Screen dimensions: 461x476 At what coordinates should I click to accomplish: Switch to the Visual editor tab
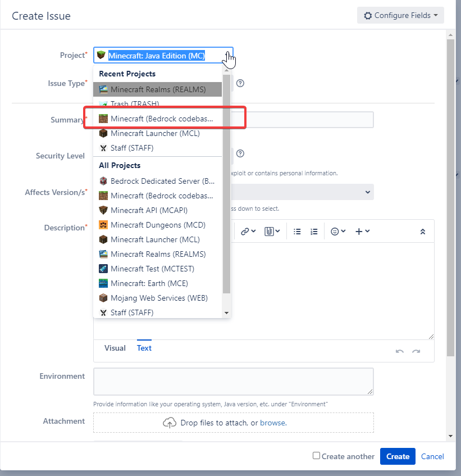115,348
